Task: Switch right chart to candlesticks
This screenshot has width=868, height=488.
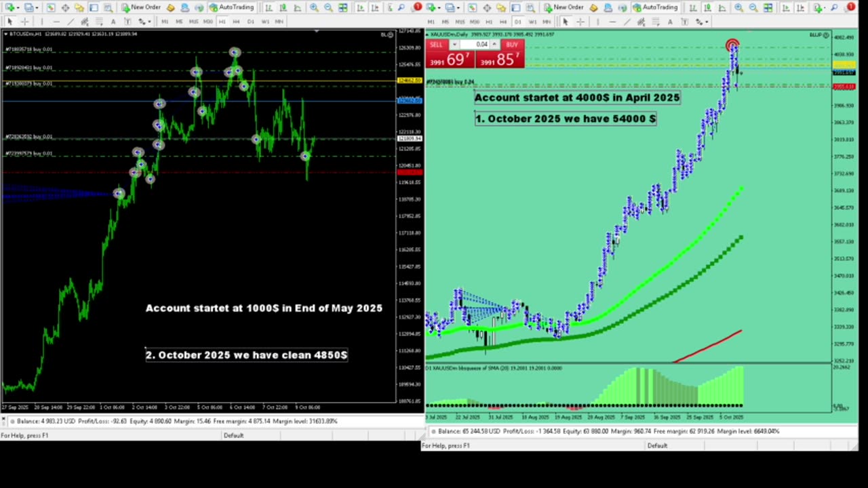Action: click(707, 7)
